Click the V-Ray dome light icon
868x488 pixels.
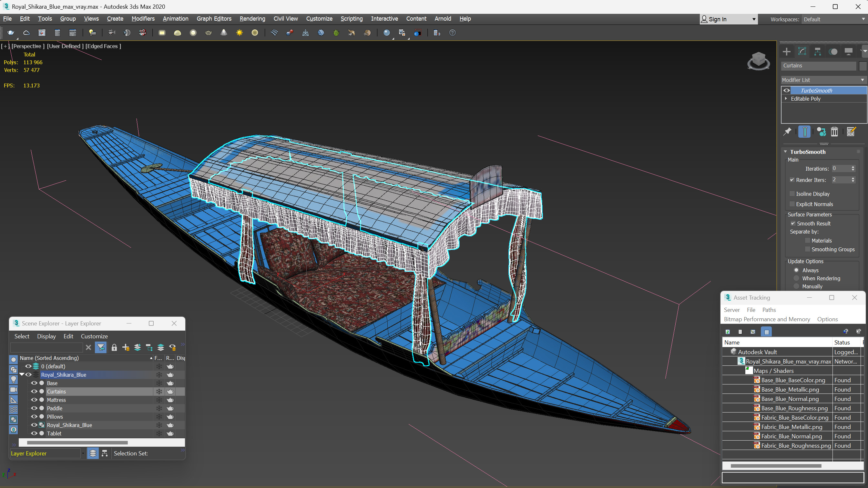point(178,33)
